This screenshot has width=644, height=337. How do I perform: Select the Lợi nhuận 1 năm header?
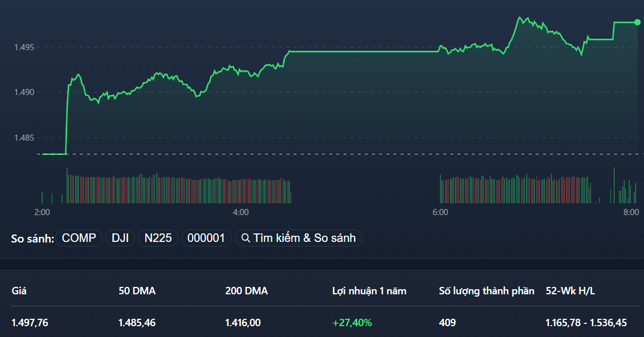click(x=369, y=290)
